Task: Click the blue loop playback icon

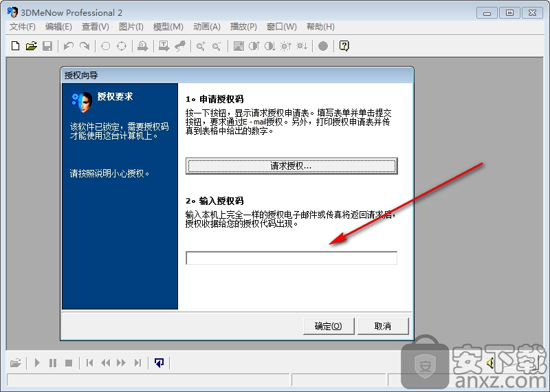Action: coord(159,362)
